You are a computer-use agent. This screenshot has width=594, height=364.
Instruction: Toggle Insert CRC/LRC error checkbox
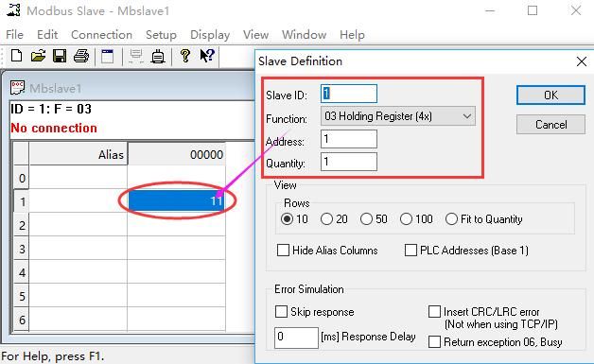point(434,312)
